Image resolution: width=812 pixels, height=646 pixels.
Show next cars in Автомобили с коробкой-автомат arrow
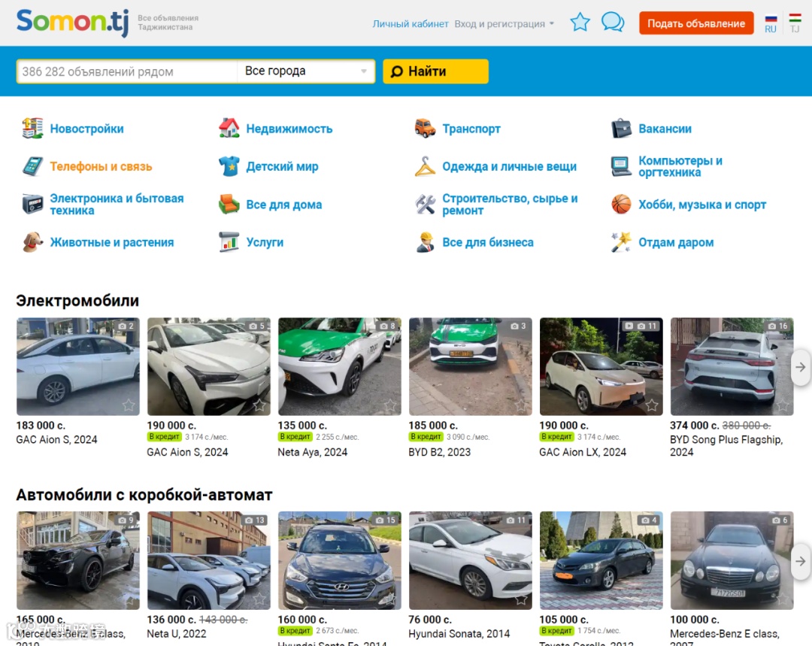click(x=800, y=561)
